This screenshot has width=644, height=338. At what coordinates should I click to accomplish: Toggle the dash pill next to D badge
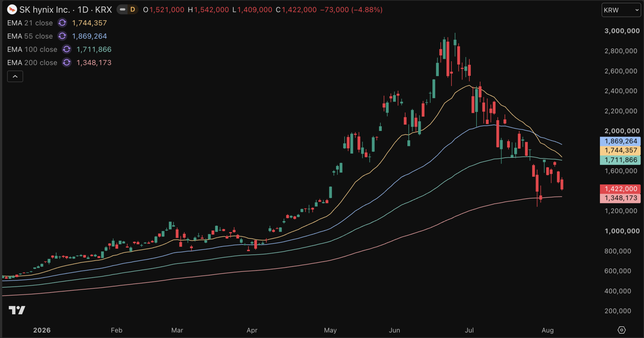[x=122, y=10]
